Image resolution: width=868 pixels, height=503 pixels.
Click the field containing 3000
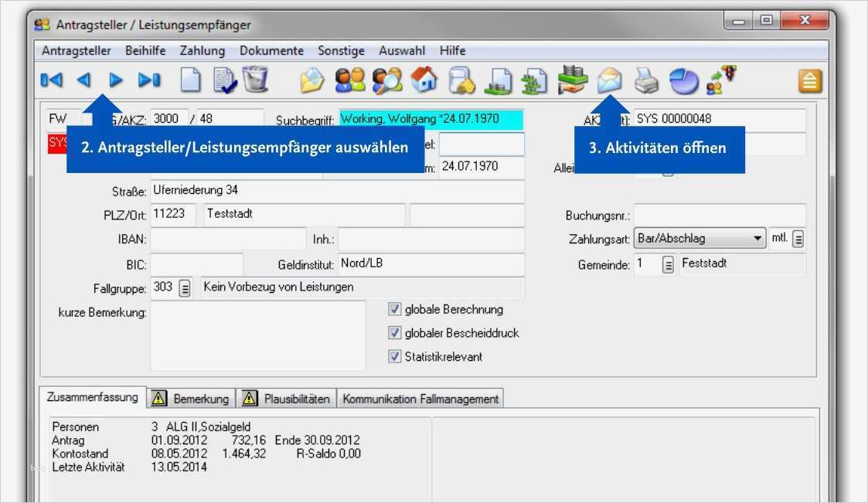(168, 119)
